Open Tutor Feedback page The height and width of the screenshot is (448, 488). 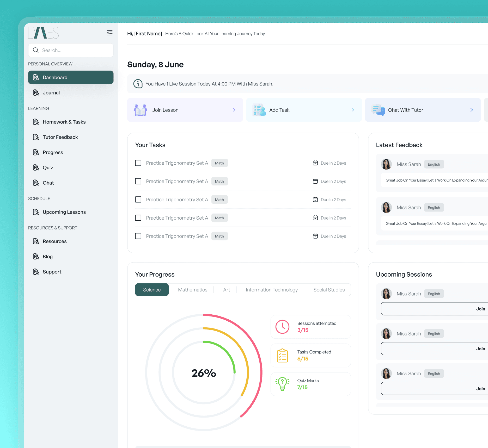[71, 137]
